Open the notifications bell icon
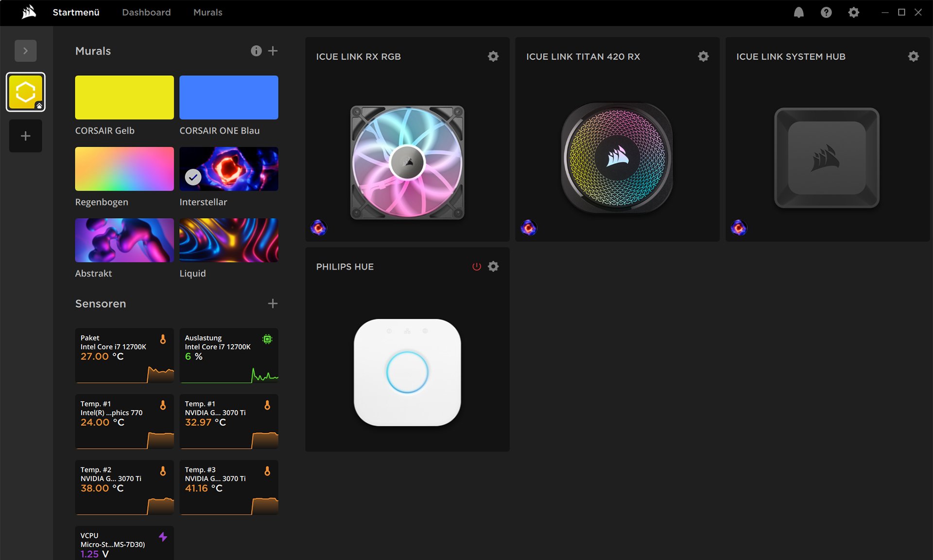This screenshot has width=933, height=560. (798, 13)
